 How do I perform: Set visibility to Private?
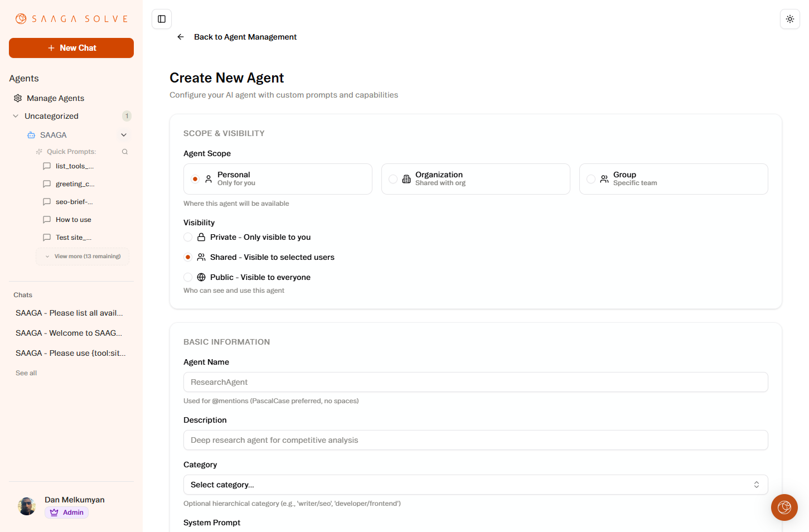(188, 237)
